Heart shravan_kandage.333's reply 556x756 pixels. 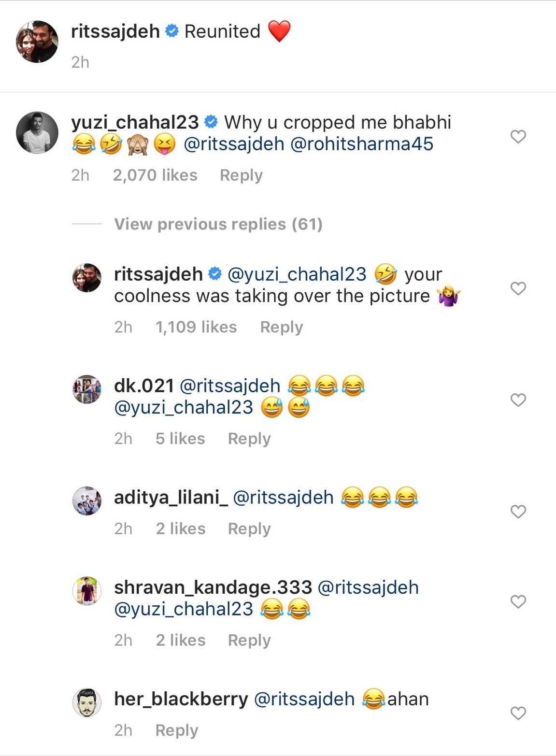(x=518, y=601)
